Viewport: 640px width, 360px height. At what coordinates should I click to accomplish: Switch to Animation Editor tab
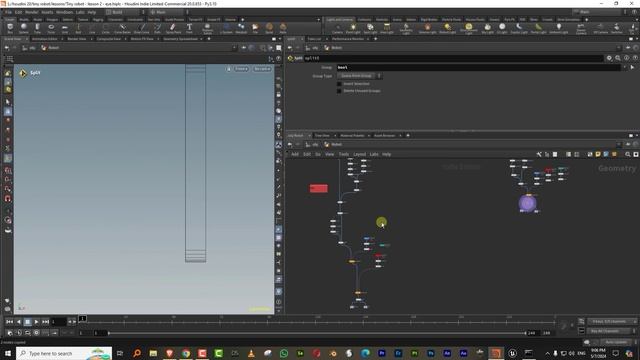(x=44, y=39)
